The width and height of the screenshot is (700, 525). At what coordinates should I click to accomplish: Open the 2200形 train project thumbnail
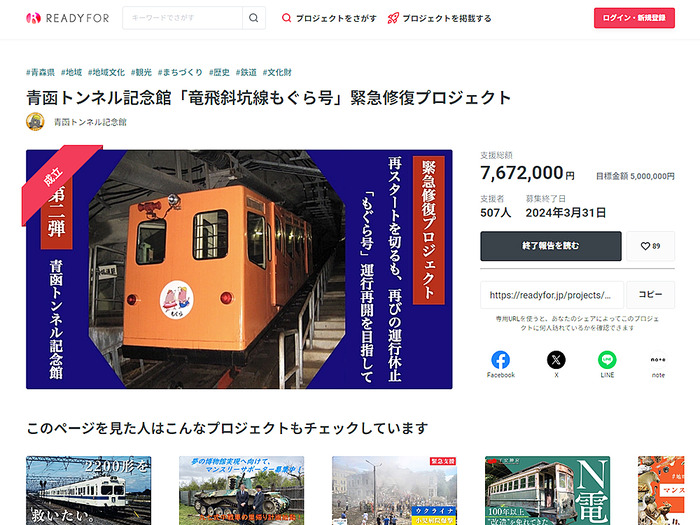[88, 490]
